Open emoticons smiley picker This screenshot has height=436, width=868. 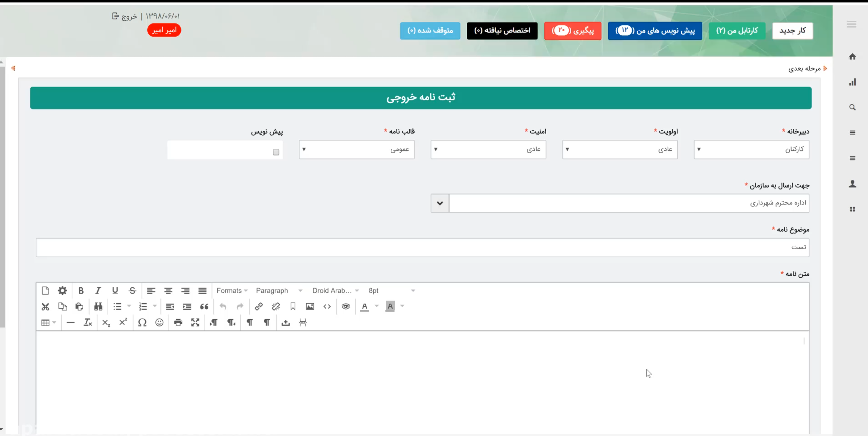point(159,323)
